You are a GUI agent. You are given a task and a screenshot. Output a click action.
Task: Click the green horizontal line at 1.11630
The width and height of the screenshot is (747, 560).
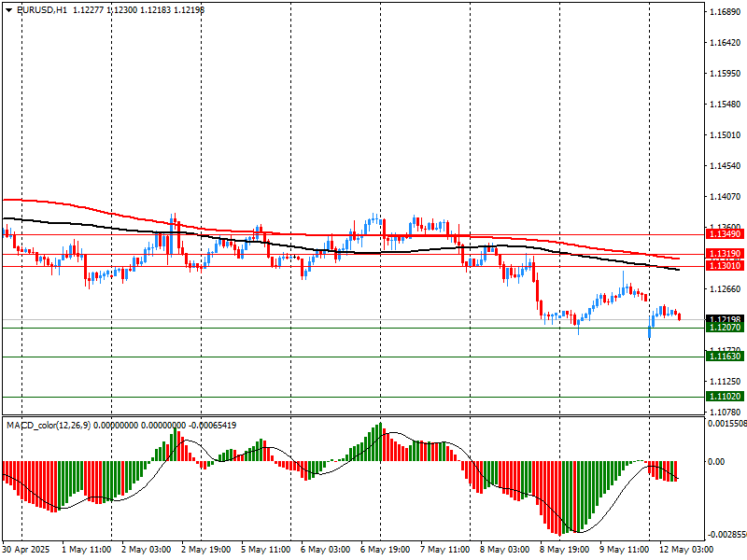point(373,357)
